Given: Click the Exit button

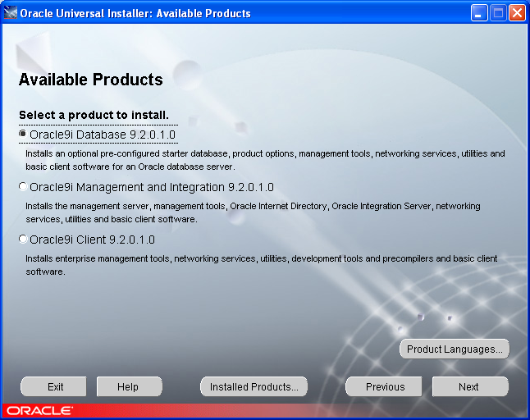Looking at the screenshot, I should coord(53,386).
